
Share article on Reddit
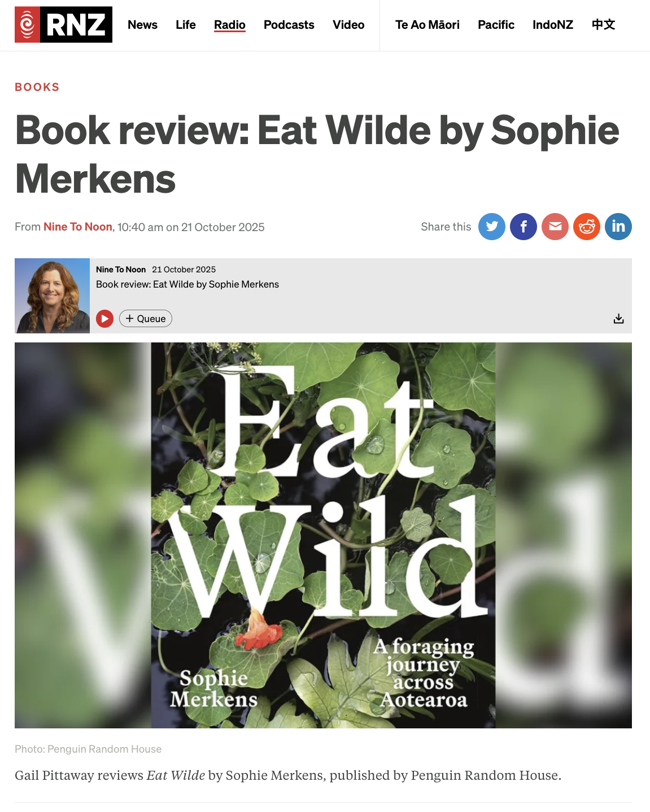coord(587,227)
